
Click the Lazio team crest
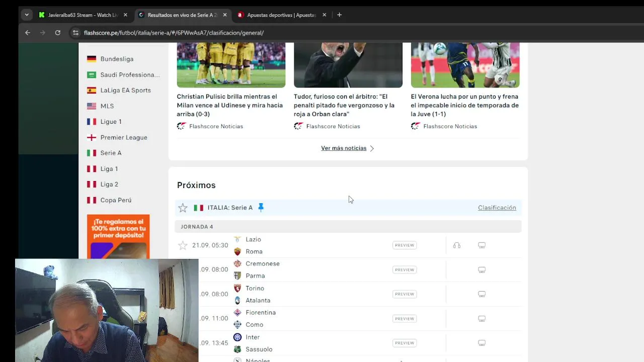click(237, 239)
